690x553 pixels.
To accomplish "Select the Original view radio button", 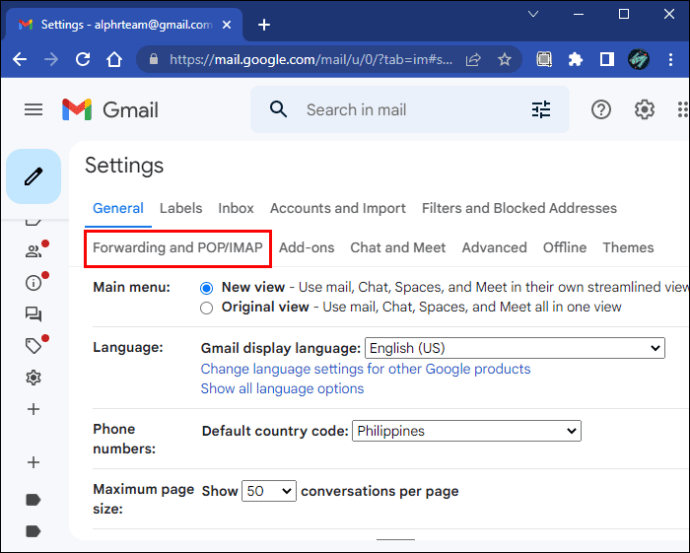I will click(x=206, y=308).
